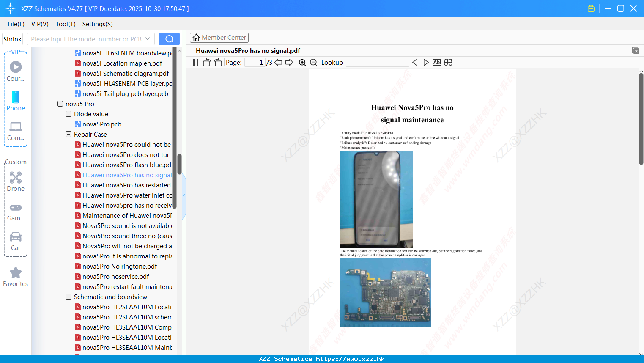Open model number dropdown arrow
The height and width of the screenshot is (363, 644).
(x=148, y=39)
